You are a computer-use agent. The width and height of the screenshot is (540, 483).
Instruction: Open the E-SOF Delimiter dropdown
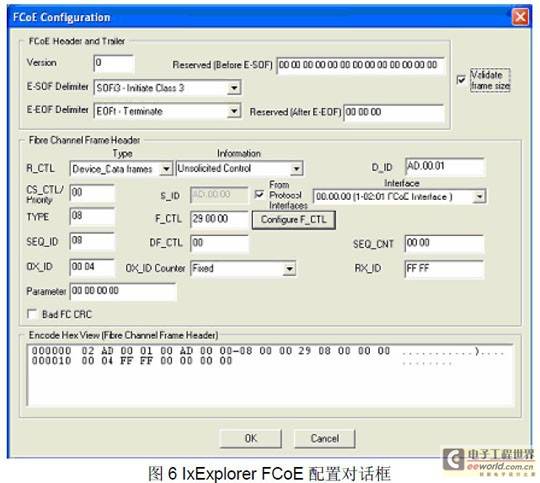pyautogui.click(x=234, y=88)
